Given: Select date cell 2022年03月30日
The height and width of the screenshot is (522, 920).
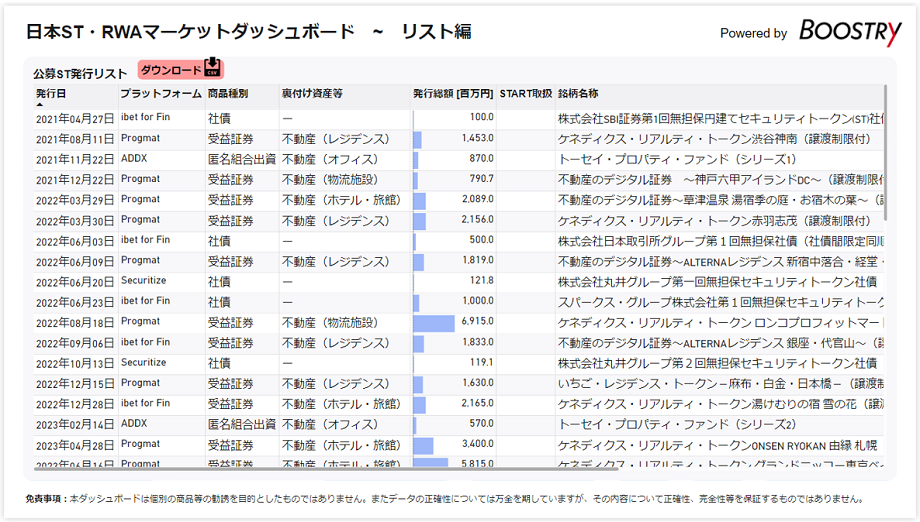Looking at the screenshot, I should tap(75, 221).
